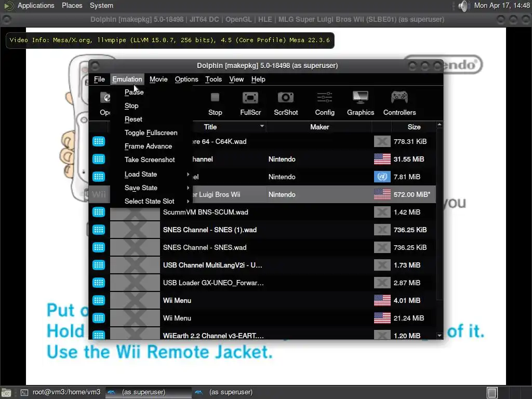Image resolution: width=532 pixels, height=399 pixels.
Task: Click the Wii platform icon of selected row
Action: coord(99,194)
